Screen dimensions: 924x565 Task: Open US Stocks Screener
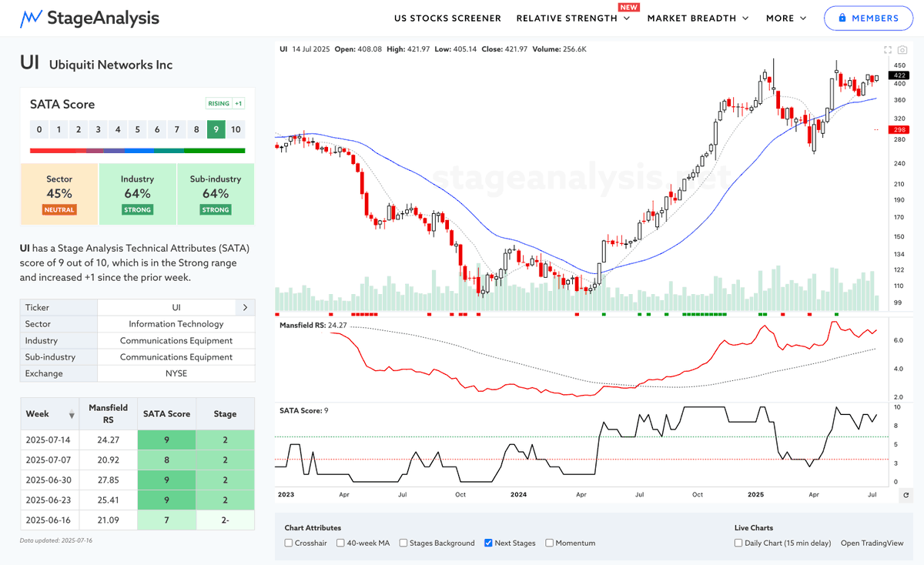(447, 18)
